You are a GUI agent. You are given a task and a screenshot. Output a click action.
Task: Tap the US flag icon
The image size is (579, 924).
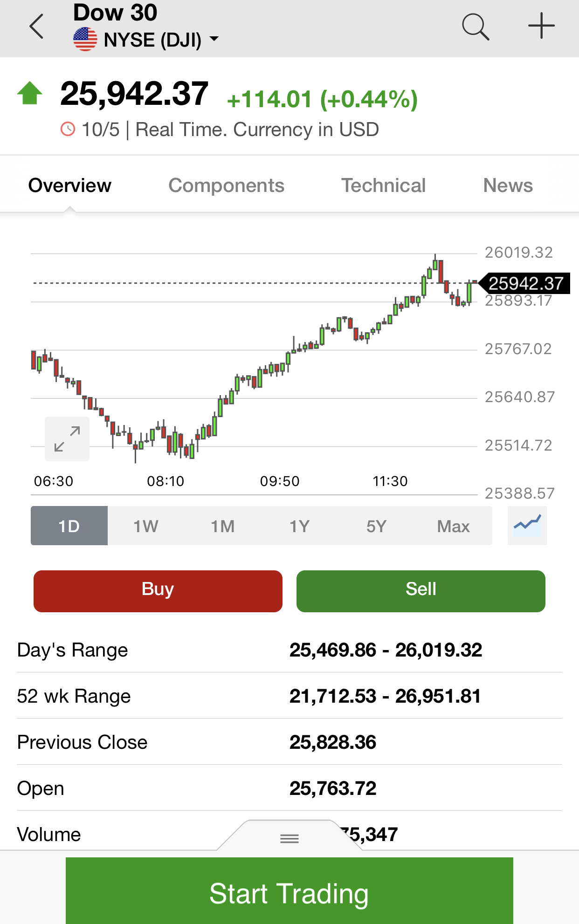pyautogui.click(x=85, y=40)
